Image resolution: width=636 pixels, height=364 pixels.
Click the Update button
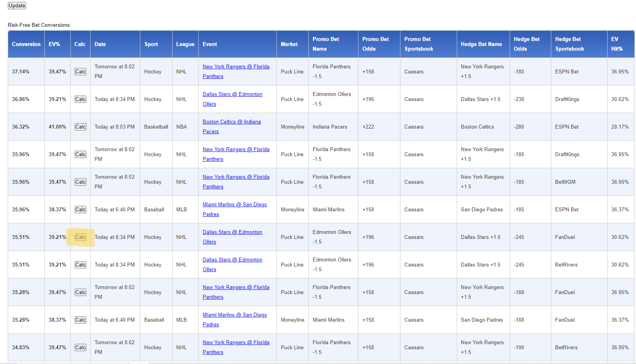coord(17,5)
